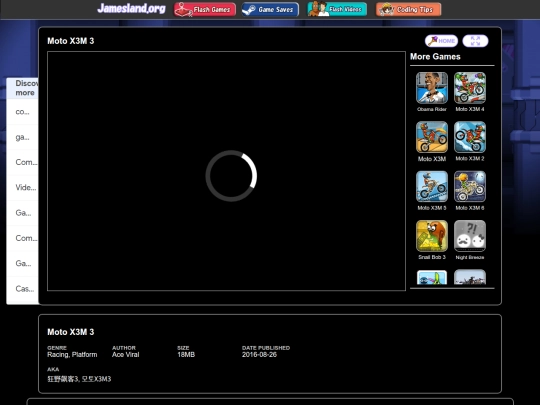Image resolution: width=540 pixels, height=405 pixels.
Task: Open the Moto X3M 2 game icon
Action: pyautogui.click(x=470, y=137)
